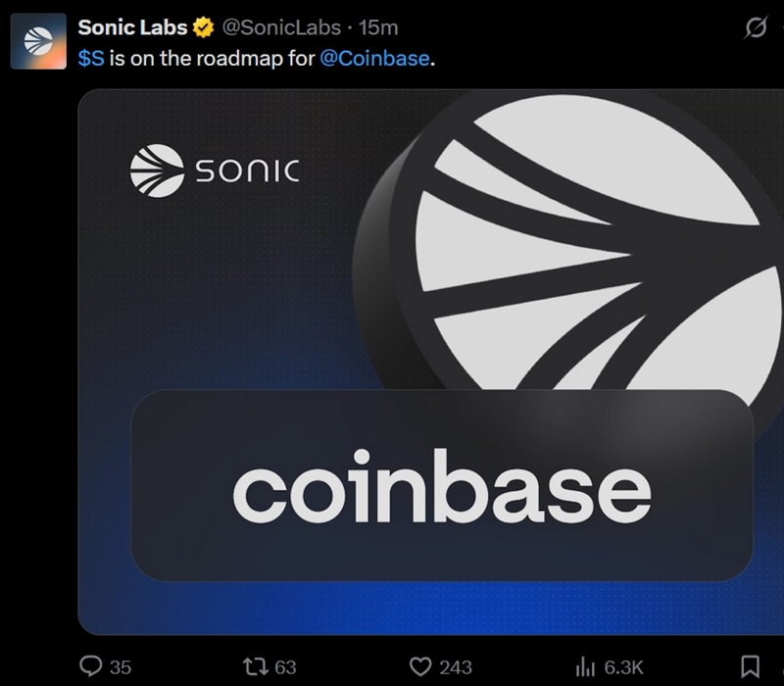The width and height of the screenshot is (784, 686).
Task: Click the SONIC logo inside the image
Action: point(215,171)
